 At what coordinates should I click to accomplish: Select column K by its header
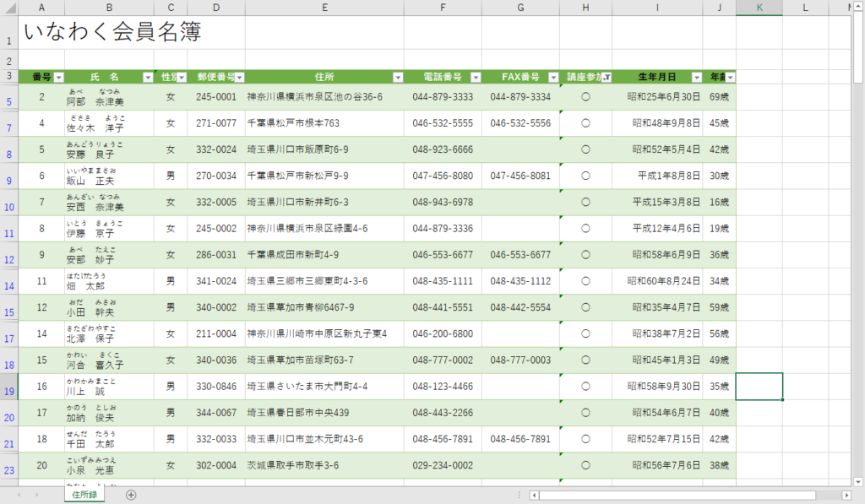(759, 8)
